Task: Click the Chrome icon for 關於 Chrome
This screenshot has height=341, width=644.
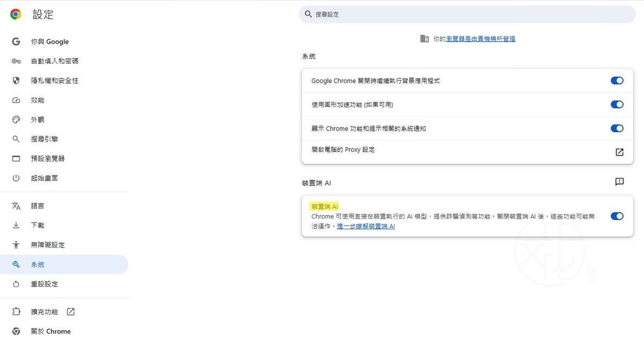Action: 16,331
